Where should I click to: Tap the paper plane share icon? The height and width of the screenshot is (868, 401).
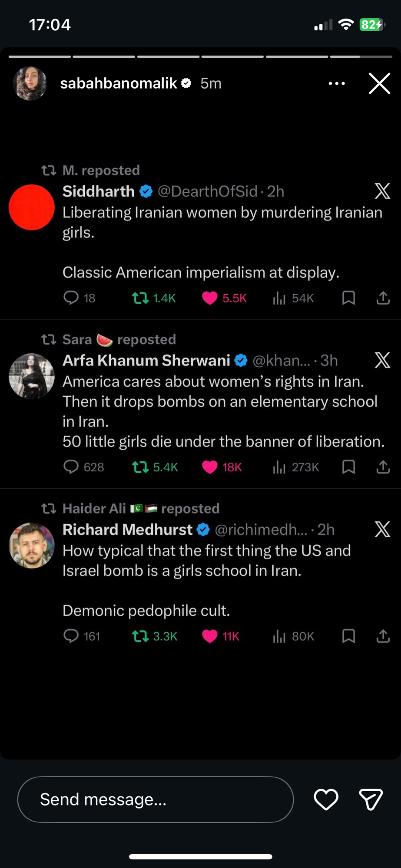[x=371, y=799]
